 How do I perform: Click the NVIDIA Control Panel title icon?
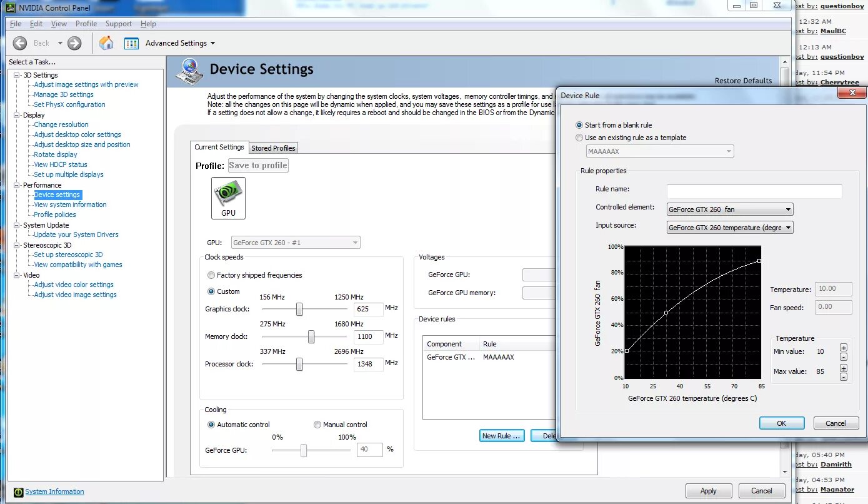[x=11, y=8]
